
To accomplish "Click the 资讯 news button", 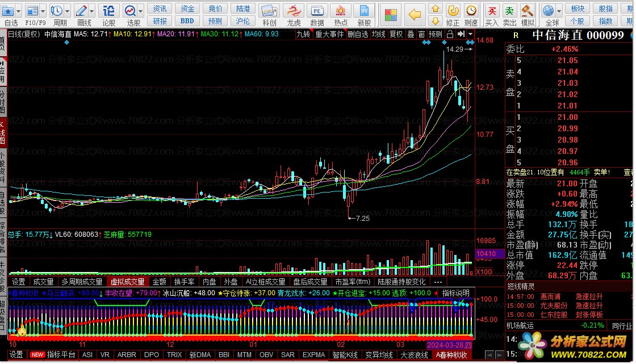I will [160, 9].
